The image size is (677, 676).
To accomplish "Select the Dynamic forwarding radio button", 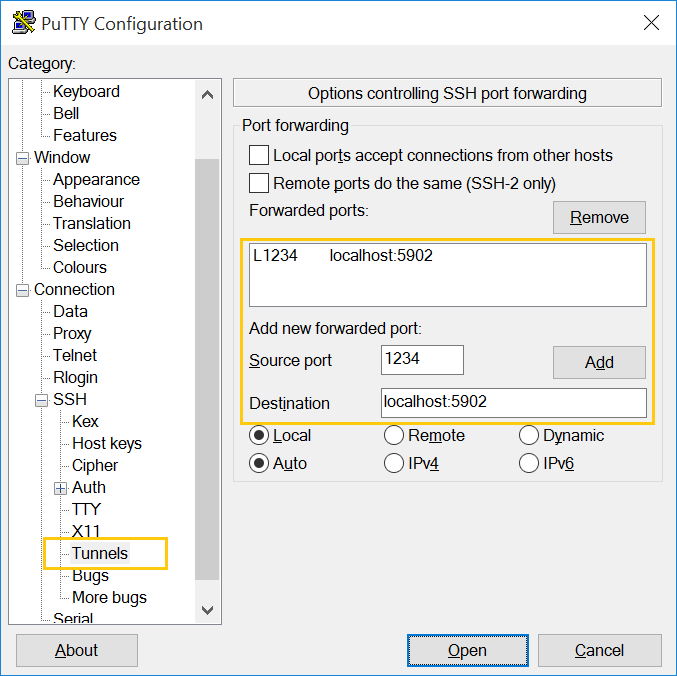I will (x=528, y=435).
